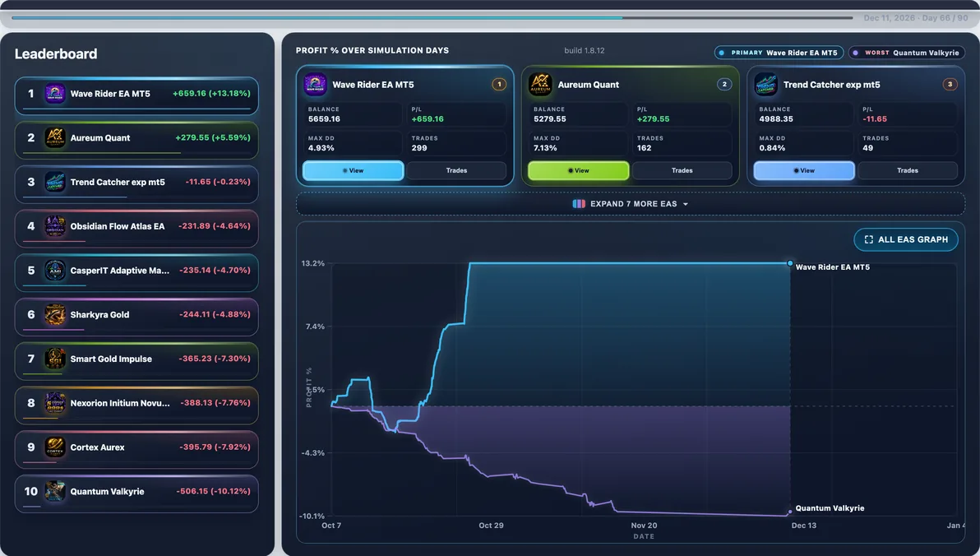Open Trades for Aureum Quant
This screenshot has width=980, height=556.
[682, 170]
